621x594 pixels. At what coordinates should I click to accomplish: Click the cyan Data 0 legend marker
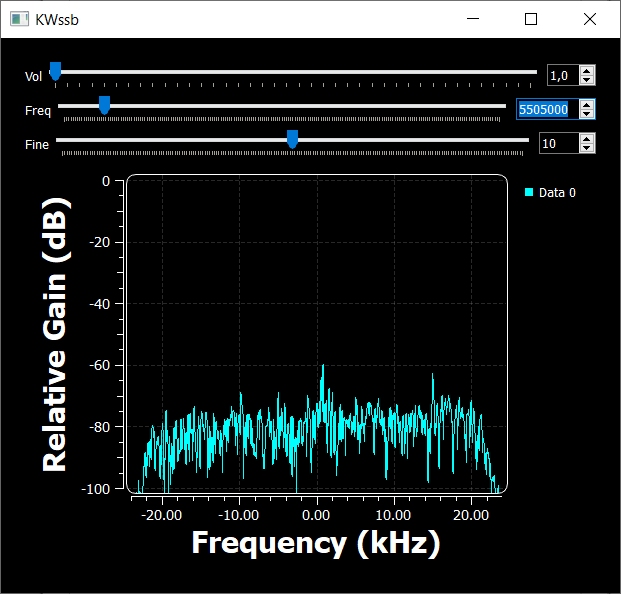[529, 192]
